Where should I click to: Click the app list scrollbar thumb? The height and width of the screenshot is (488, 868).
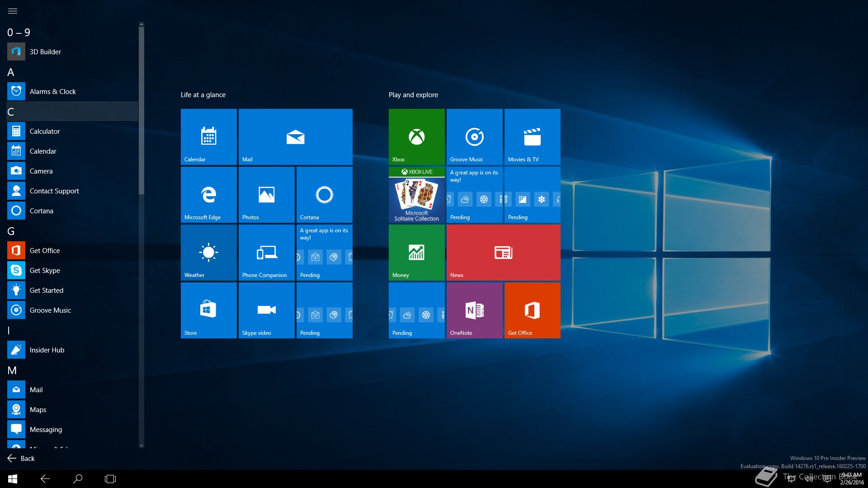(x=142, y=111)
